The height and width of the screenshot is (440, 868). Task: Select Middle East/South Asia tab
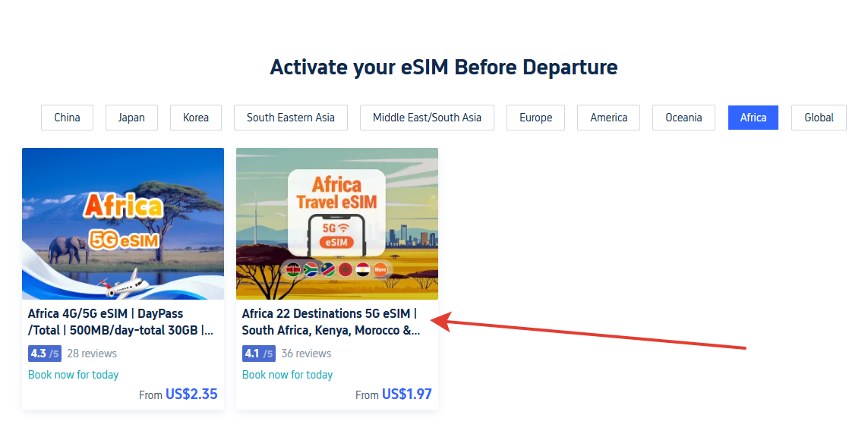(x=427, y=118)
